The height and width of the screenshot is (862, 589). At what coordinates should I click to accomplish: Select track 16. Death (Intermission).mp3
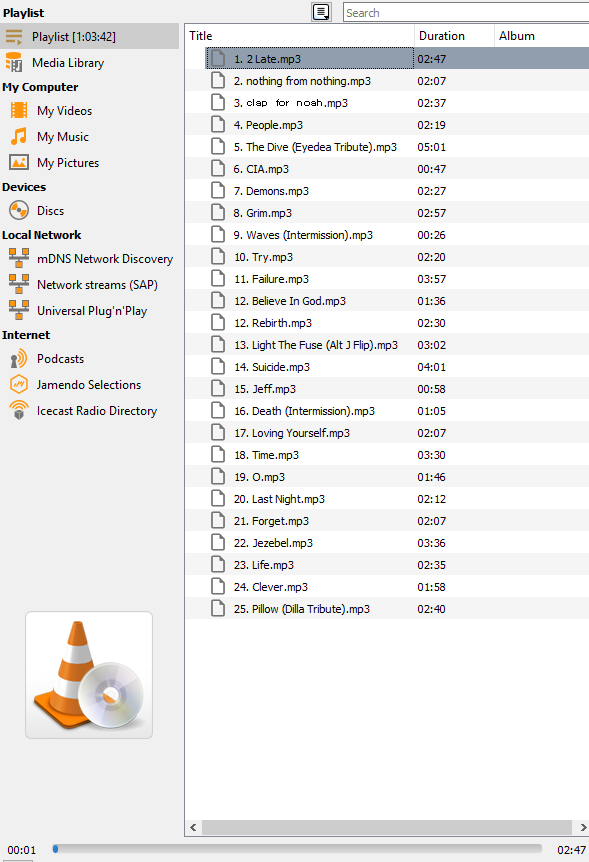coord(387,411)
